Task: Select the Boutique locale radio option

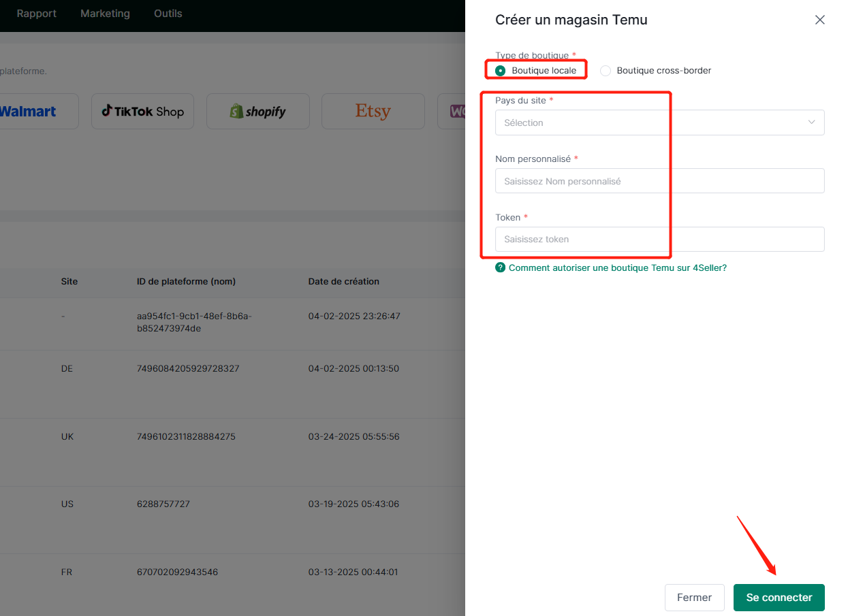Action: [501, 71]
